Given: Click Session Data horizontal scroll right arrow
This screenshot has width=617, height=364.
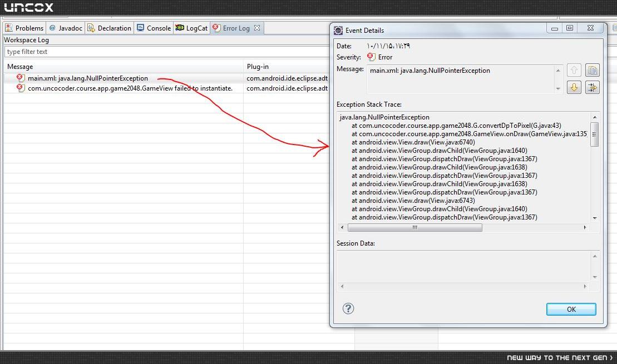Looking at the screenshot, I should click(x=585, y=286).
